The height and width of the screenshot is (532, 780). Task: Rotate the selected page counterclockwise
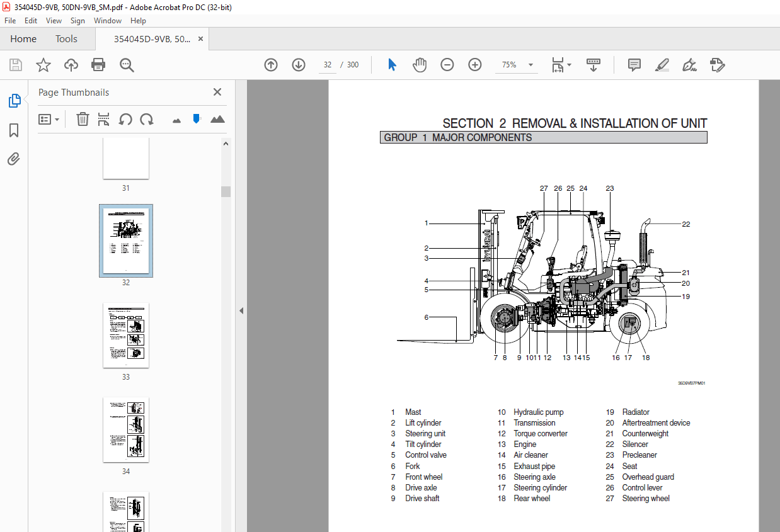tap(125, 119)
